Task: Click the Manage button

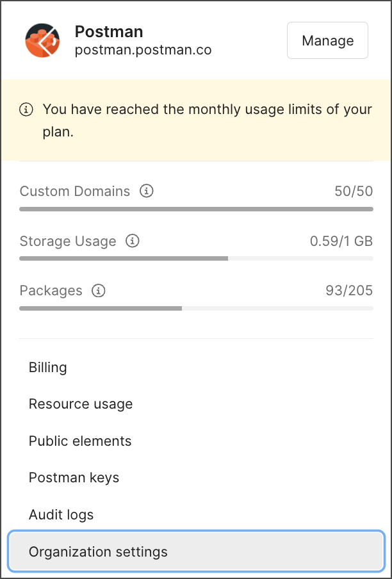Action: (327, 40)
